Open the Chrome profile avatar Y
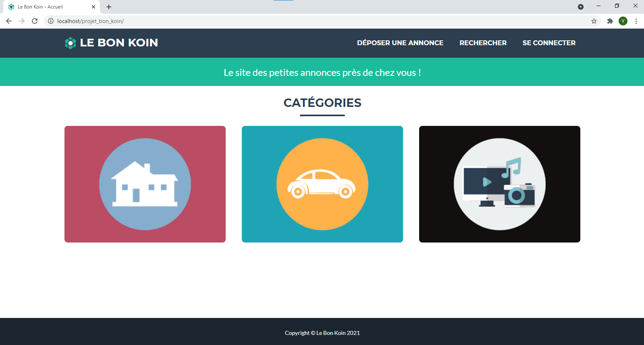The height and width of the screenshot is (345, 644). coord(623,21)
